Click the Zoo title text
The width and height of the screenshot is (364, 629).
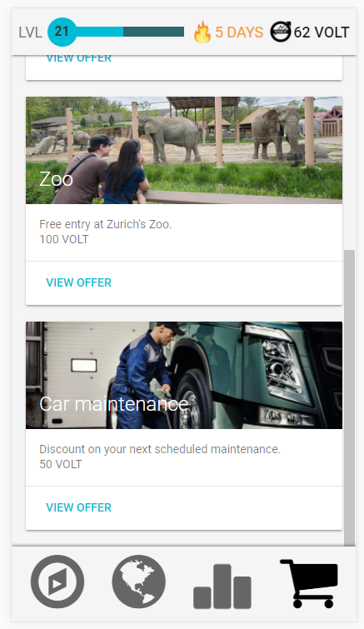click(56, 179)
